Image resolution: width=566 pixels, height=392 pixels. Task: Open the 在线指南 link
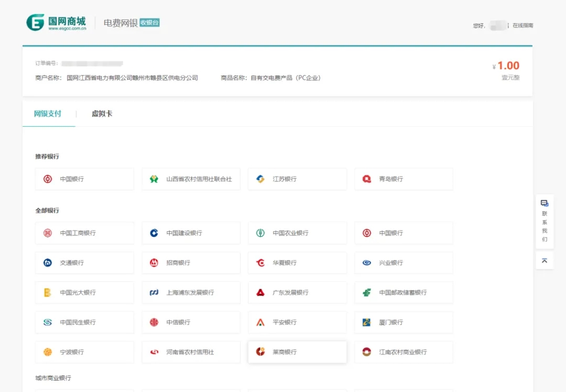523,26
